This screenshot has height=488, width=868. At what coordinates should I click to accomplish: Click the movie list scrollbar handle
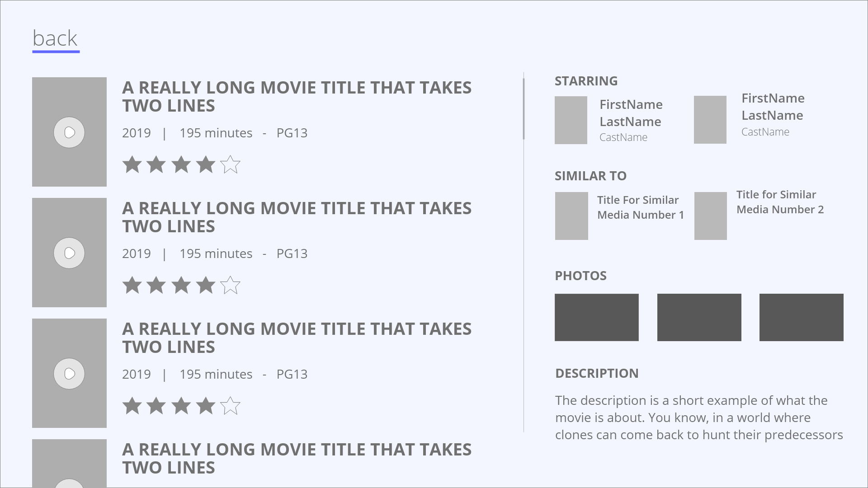(524, 109)
